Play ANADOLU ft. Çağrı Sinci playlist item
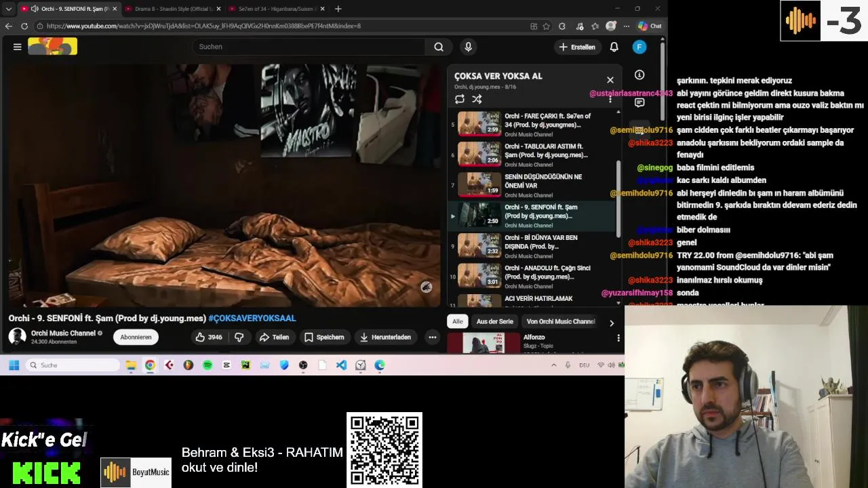 click(532, 277)
